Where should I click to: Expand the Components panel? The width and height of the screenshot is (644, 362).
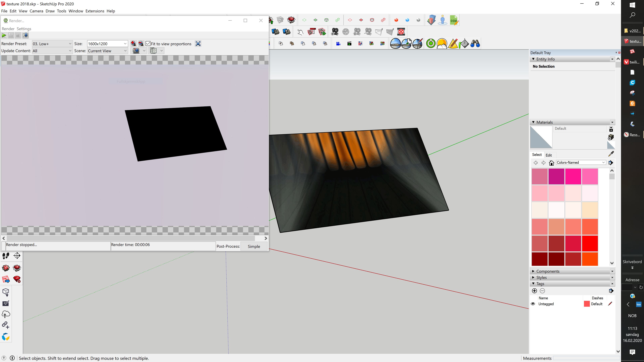click(x=534, y=271)
